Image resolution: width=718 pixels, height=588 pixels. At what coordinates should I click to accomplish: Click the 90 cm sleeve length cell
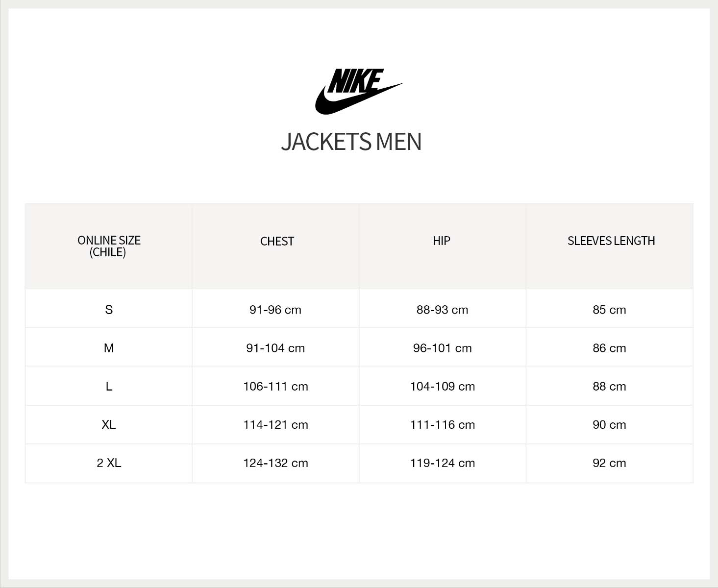pyautogui.click(x=609, y=424)
